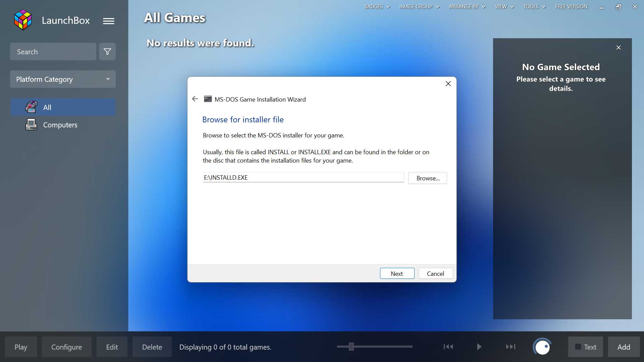Click the MS-DOS wizard title icon

tap(208, 99)
